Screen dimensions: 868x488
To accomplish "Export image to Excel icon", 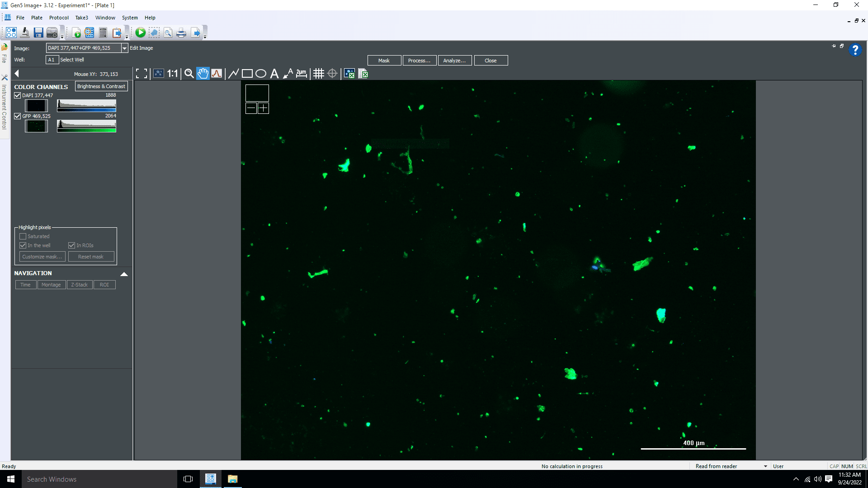I will tap(349, 74).
